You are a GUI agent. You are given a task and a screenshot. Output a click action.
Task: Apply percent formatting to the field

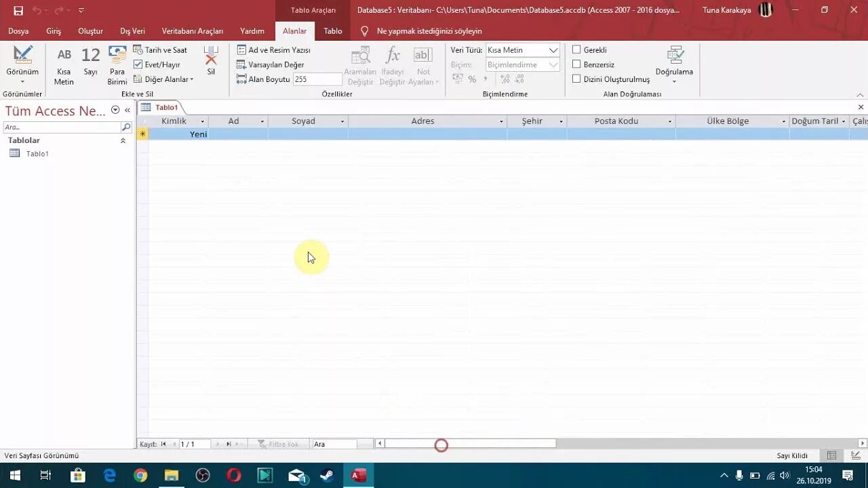[471, 79]
